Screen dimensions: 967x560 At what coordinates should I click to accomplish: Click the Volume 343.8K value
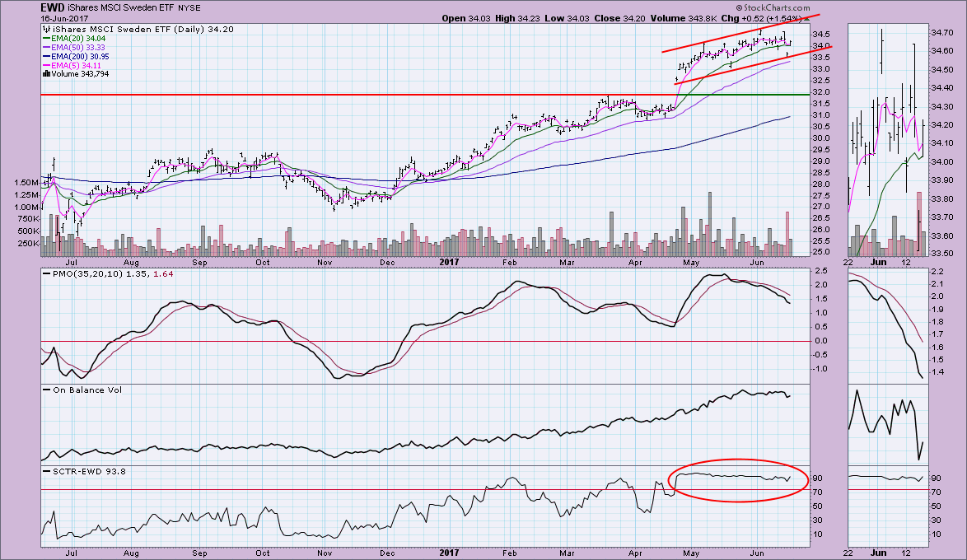(x=683, y=18)
